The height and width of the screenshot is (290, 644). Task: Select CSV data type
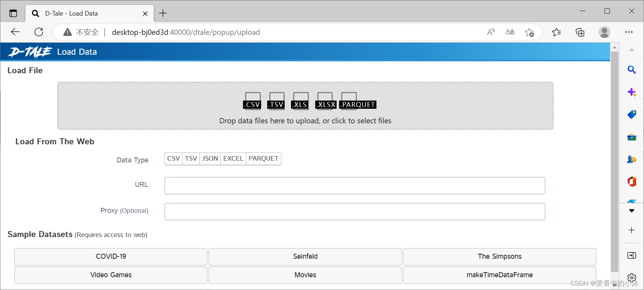click(x=173, y=159)
